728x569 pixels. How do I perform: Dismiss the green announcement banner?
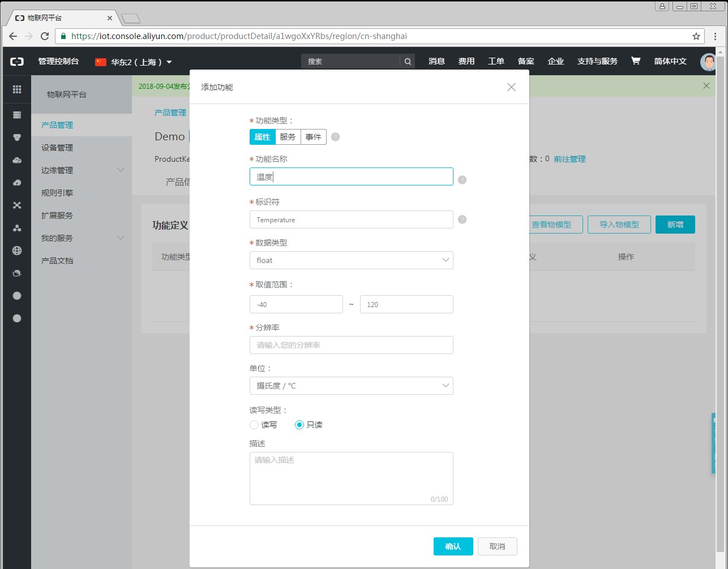pos(706,86)
